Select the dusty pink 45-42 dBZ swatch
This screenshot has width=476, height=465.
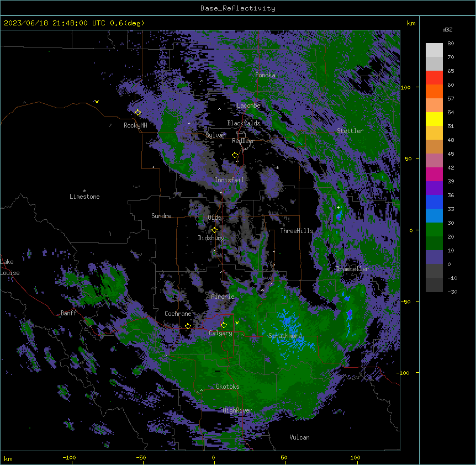434,161
